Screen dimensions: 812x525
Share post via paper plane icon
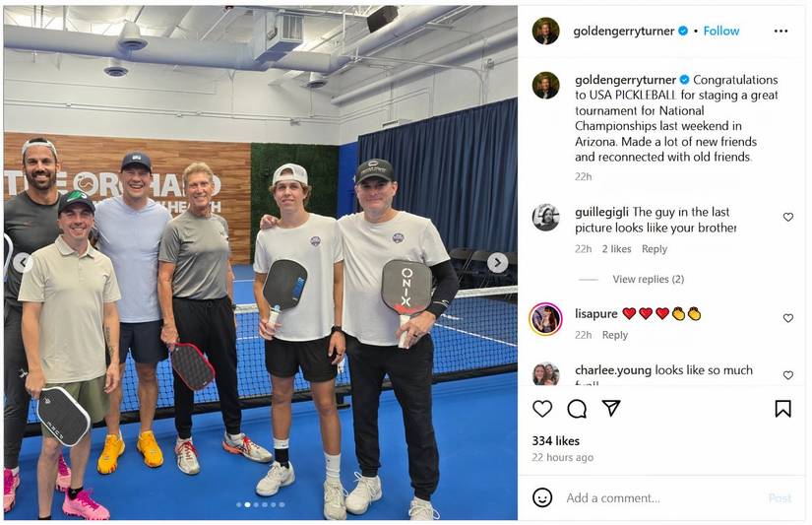[x=611, y=408]
